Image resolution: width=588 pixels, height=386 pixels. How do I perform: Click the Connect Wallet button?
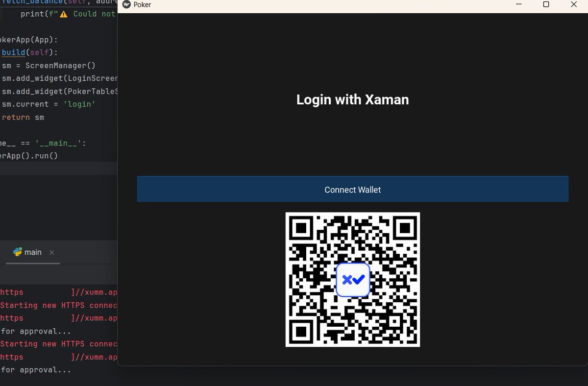click(x=352, y=189)
